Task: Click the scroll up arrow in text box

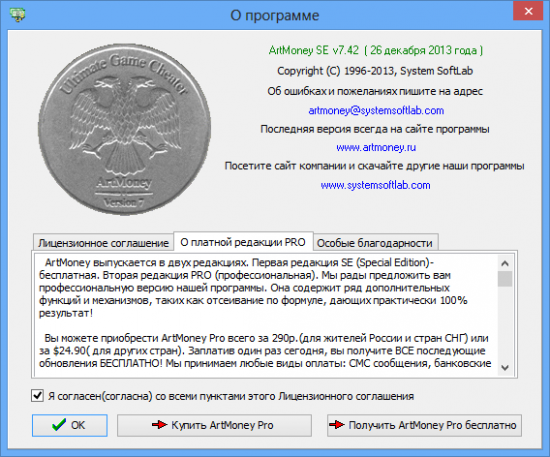Action: pos(505,263)
